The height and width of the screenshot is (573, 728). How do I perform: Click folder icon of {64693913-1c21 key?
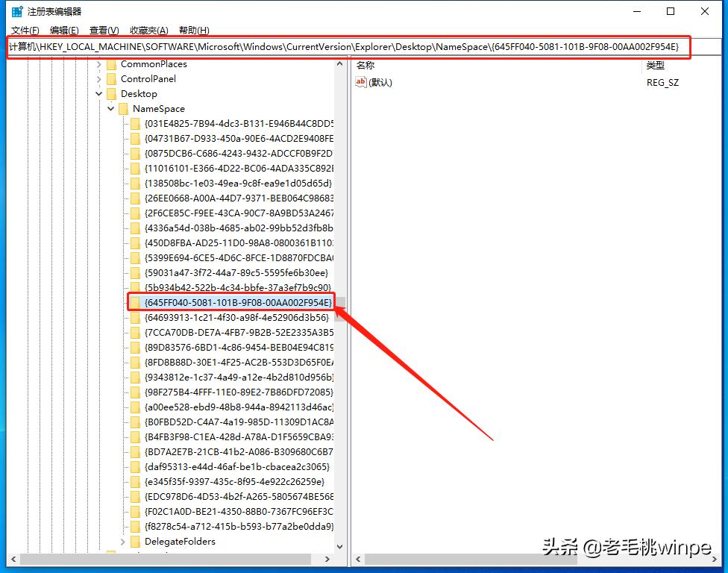click(135, 318)
